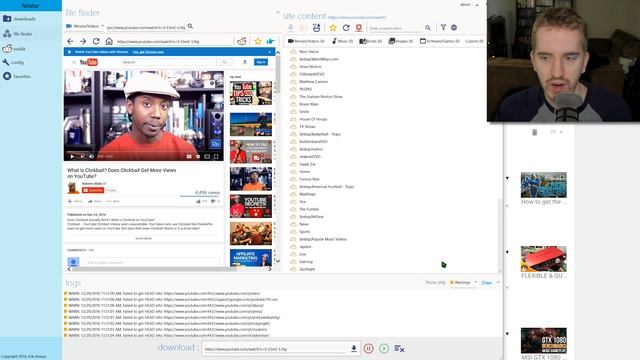Click the thumbs-up icon in browser toolbar
The width and height of the screenshot is (640, 360).
[271, 41]
